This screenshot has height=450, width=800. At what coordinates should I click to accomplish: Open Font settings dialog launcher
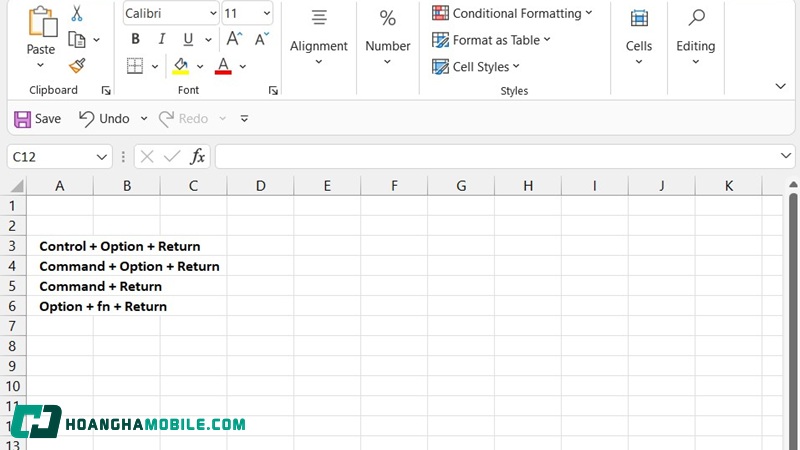tap(273, 90)
